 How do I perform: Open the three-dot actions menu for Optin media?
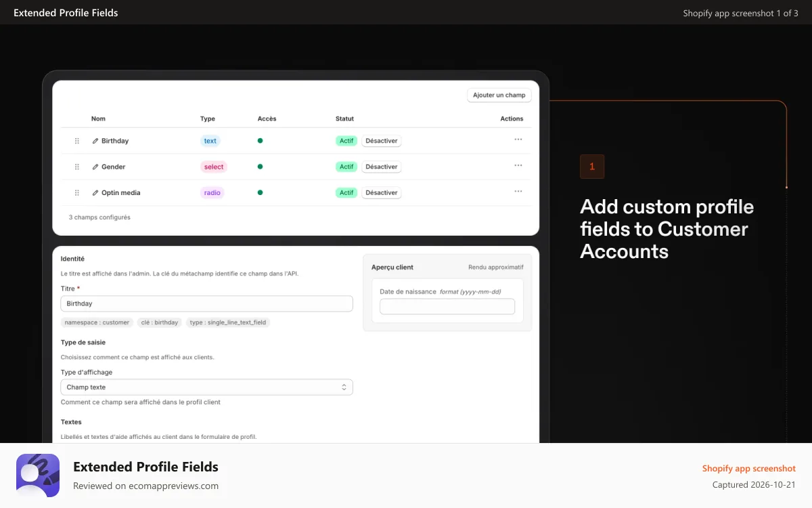point(518,192)
